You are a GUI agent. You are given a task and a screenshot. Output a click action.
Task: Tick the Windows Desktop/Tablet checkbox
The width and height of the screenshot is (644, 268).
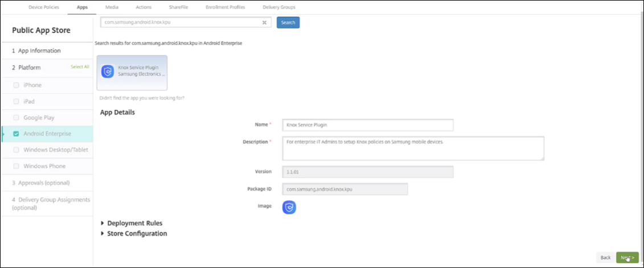click(x=16, y=149)
